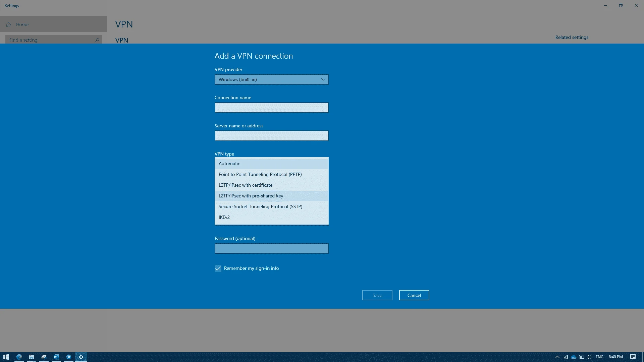644x362 pixels.
Task: Restore down the Settings window
Action: click(x=621, y=5)
